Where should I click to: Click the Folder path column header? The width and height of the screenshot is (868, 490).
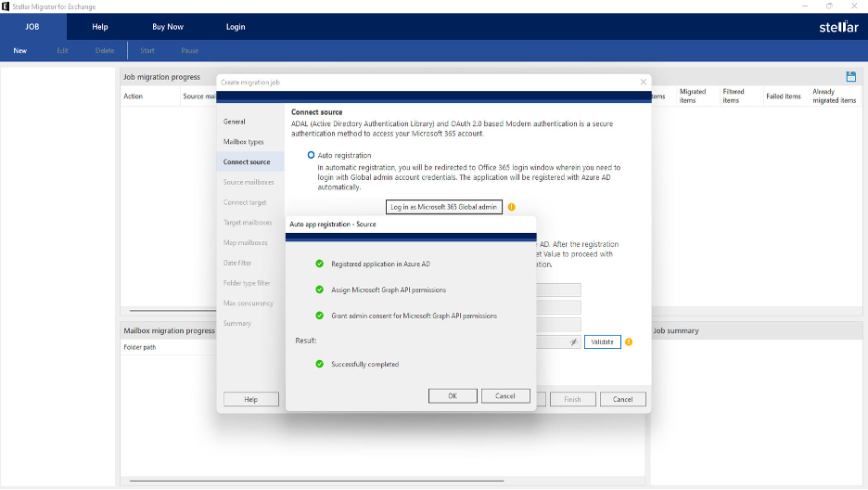click(139, 347)
